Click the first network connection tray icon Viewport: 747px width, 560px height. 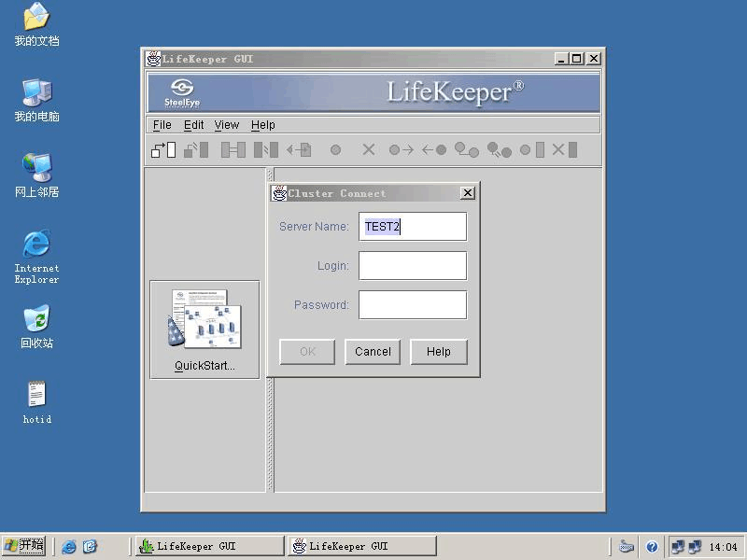point(678,547)
